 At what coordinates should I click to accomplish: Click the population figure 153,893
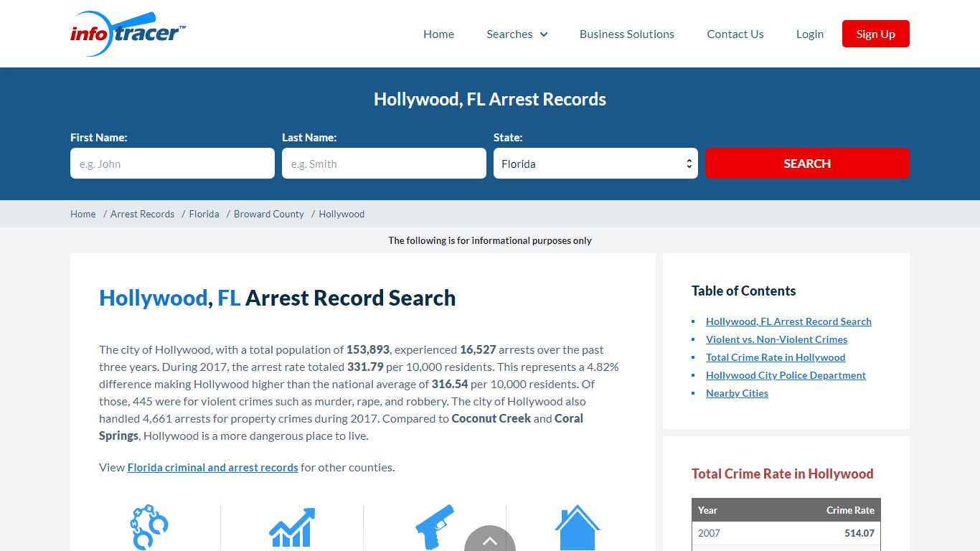tap(368, 349)
